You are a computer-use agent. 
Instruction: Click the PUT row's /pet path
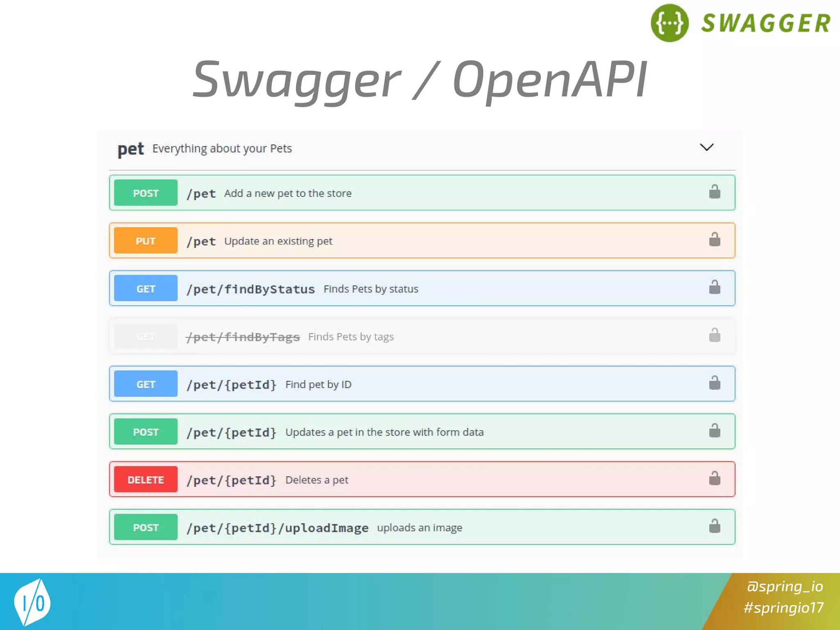(201, 241)
